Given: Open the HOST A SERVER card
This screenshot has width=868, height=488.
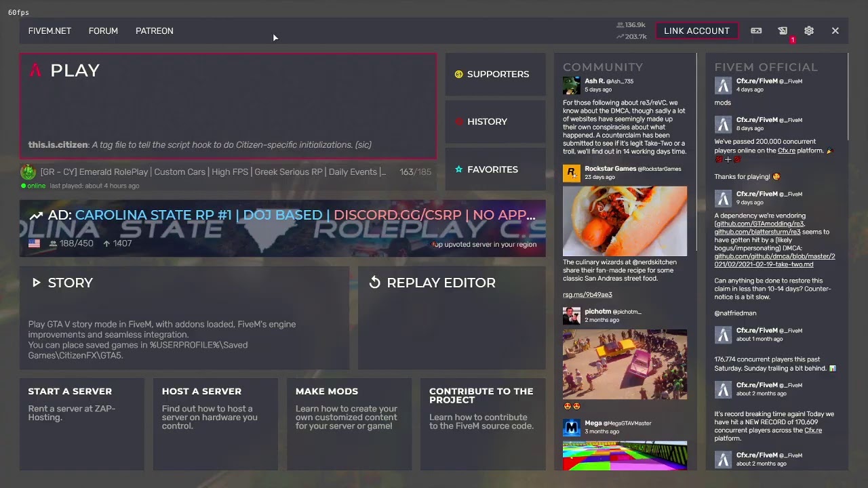Looking at the screenshot, I should coord(215,424).
